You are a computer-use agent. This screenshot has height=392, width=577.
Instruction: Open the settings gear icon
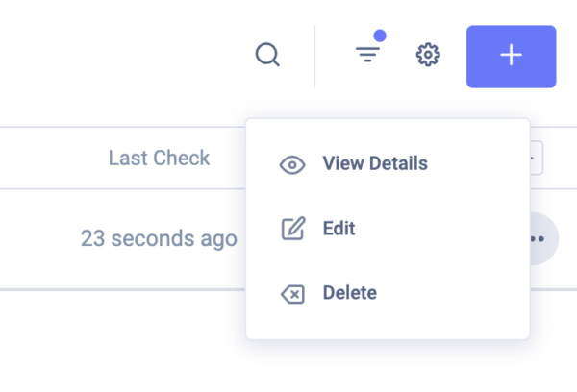click(427, 55)
